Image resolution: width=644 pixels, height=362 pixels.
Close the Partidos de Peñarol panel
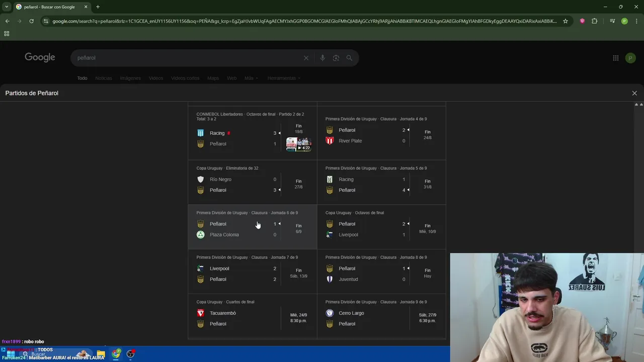pyautogui.click(x=634, y=93)
